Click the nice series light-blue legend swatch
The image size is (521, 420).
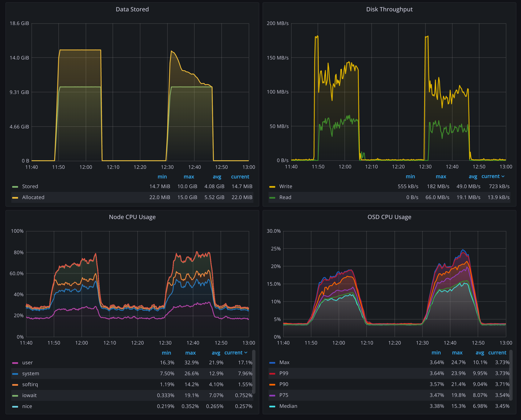point(15,407)
